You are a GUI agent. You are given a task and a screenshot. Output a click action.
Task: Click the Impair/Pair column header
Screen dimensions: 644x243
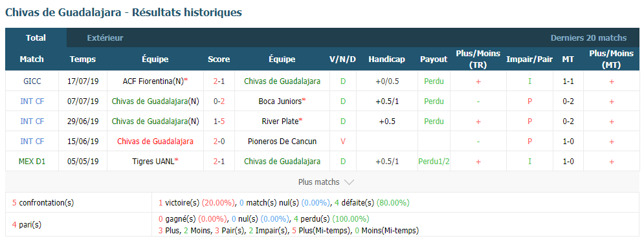[529, 59]
